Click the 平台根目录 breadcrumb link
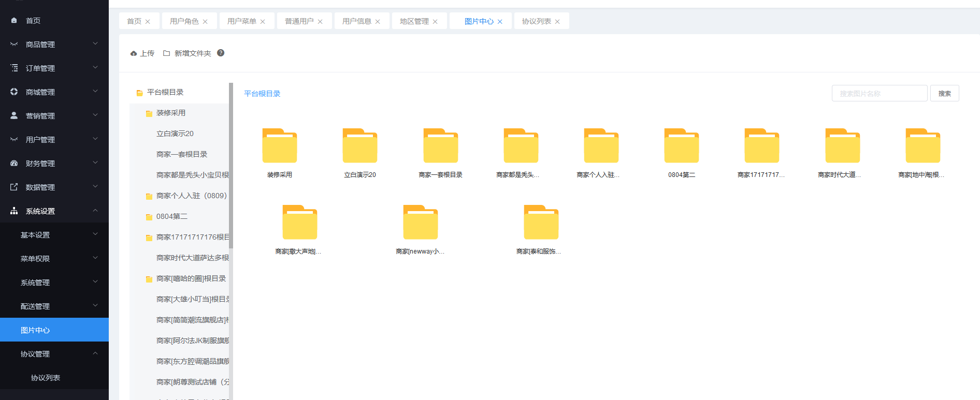The height and width of the screenshot is (400, 980). 262,94
